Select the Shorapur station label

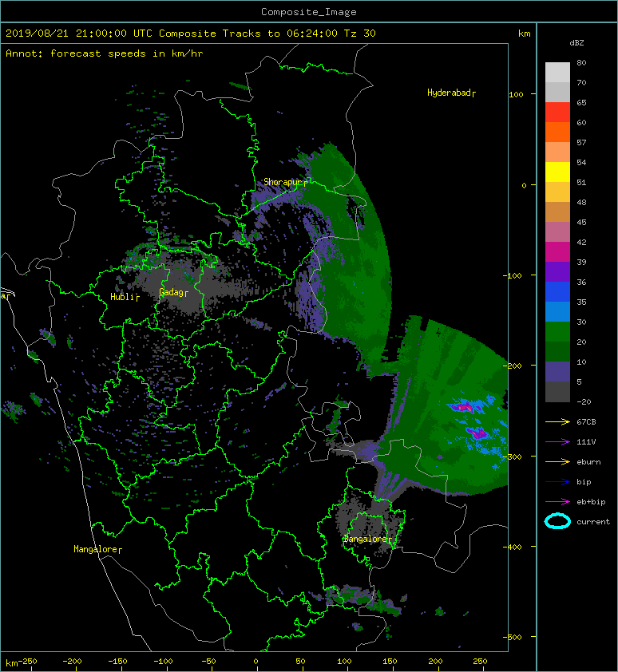(x=285, y=182)
